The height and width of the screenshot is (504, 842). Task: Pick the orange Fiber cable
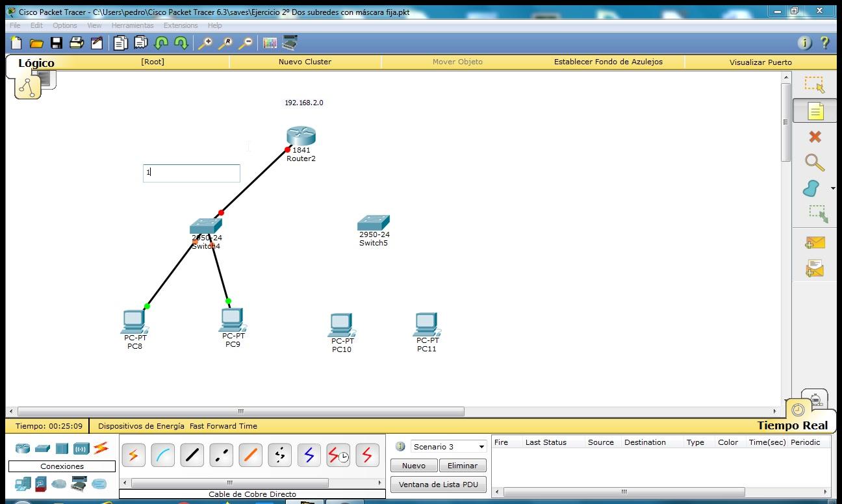[x=250, y=456]
